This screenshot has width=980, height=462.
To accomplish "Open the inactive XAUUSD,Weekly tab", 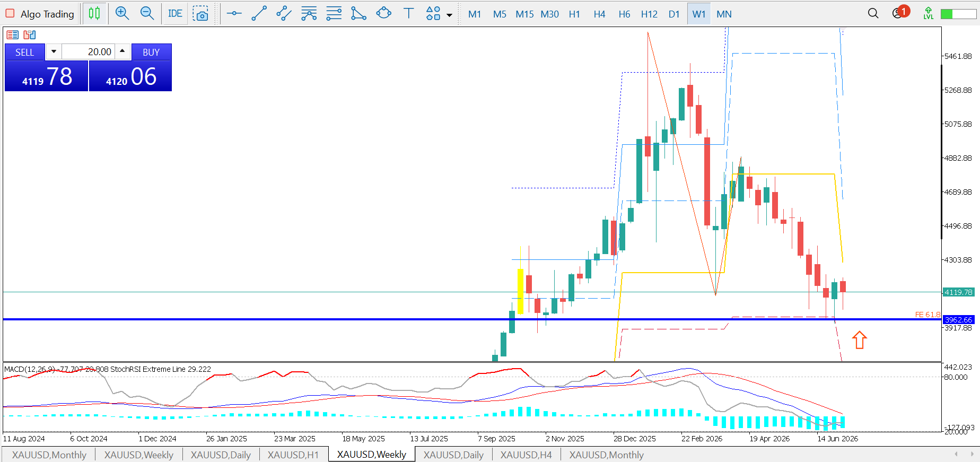I will point(139,455).
